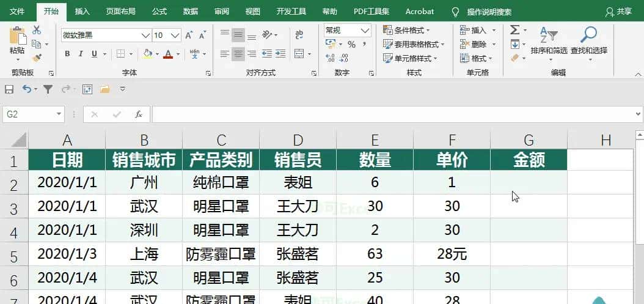Switch to the 插入 Insert tab
This screenshot has width=644, height=304.
(82, 12)
